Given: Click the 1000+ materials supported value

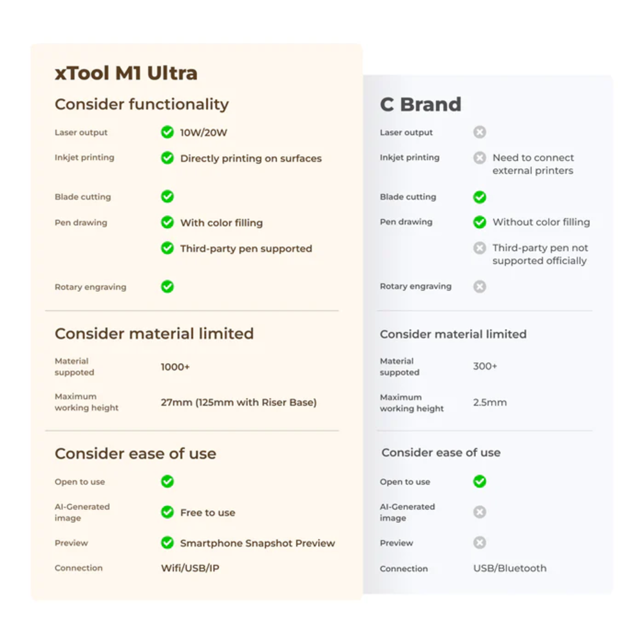Looking at the screenshot, I should (x=175, y=367).
